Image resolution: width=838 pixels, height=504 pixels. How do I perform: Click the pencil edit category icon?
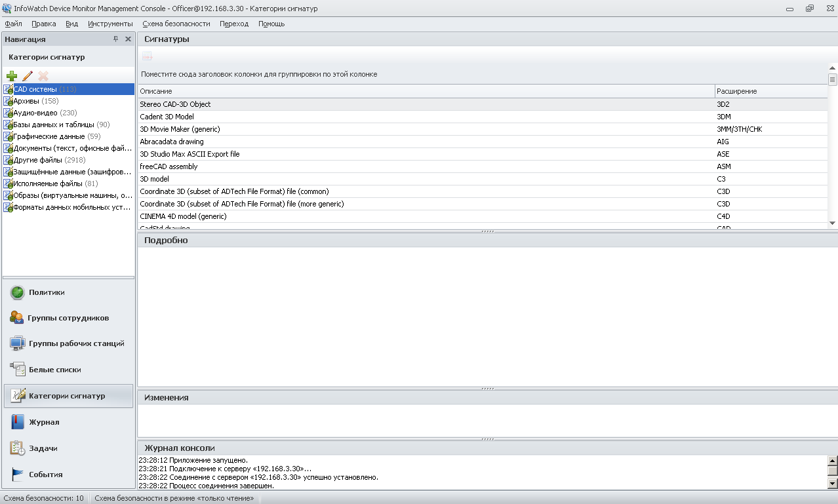point(28,76)
